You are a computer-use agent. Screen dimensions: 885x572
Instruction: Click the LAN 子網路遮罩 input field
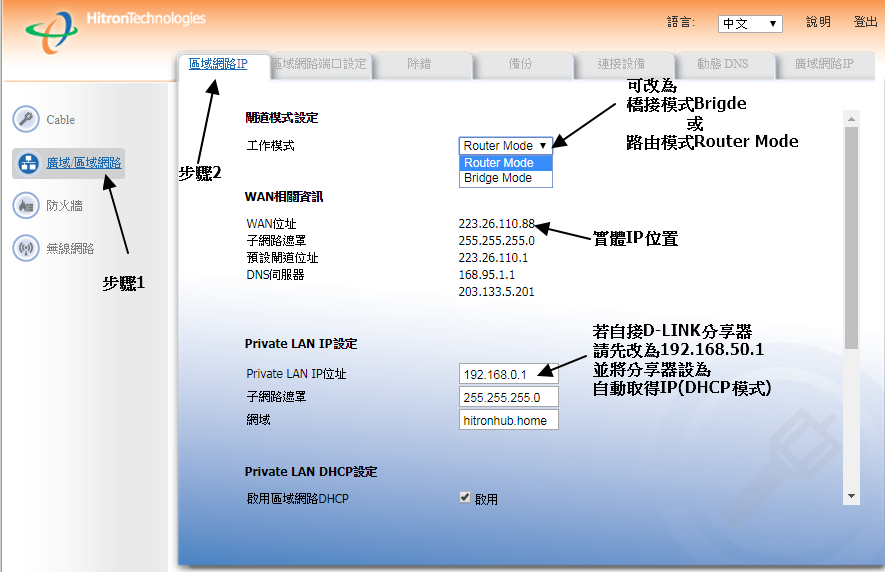[509, 397]
